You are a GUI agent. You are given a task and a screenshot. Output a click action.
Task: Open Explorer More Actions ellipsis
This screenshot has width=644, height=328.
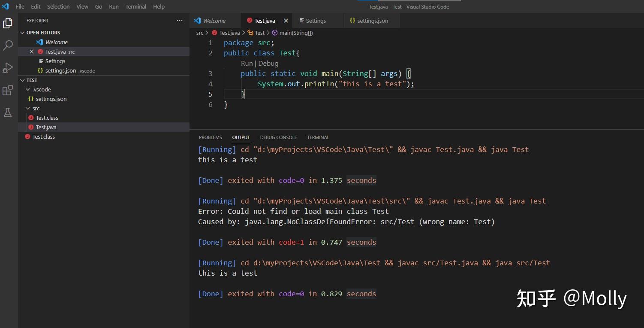coord(180,20)
